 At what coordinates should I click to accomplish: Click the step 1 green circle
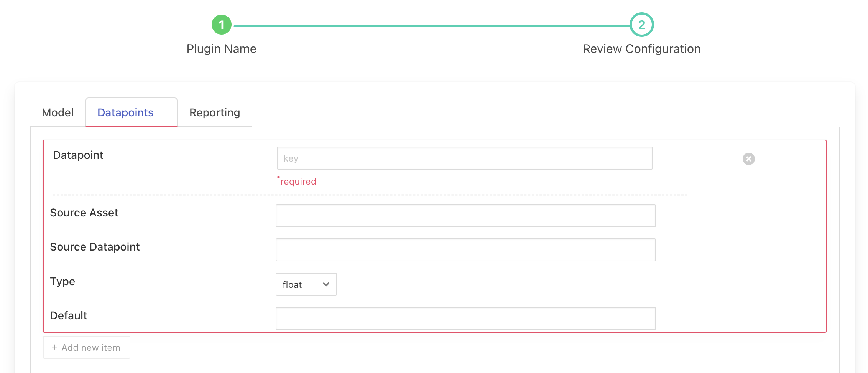(221, 25)
